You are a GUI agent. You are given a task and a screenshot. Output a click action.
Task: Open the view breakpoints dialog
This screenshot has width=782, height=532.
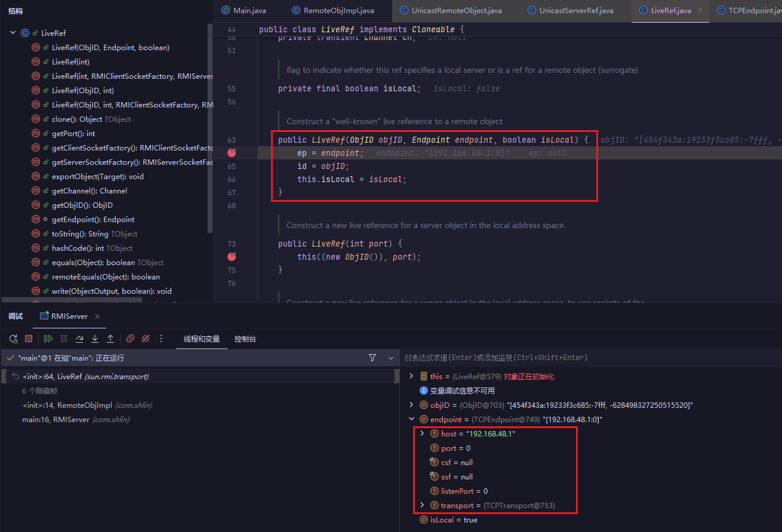(130, 339)
